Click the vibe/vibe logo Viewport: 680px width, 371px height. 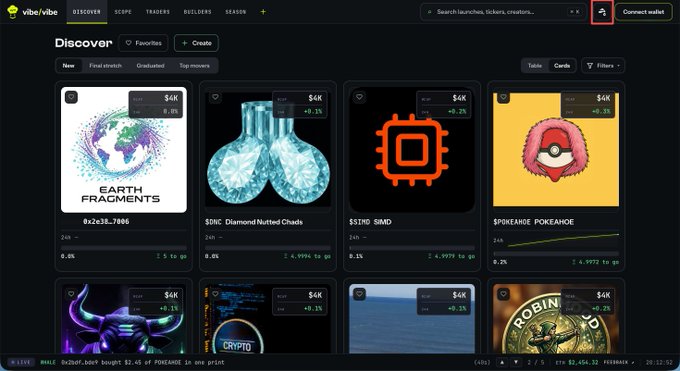33,12
